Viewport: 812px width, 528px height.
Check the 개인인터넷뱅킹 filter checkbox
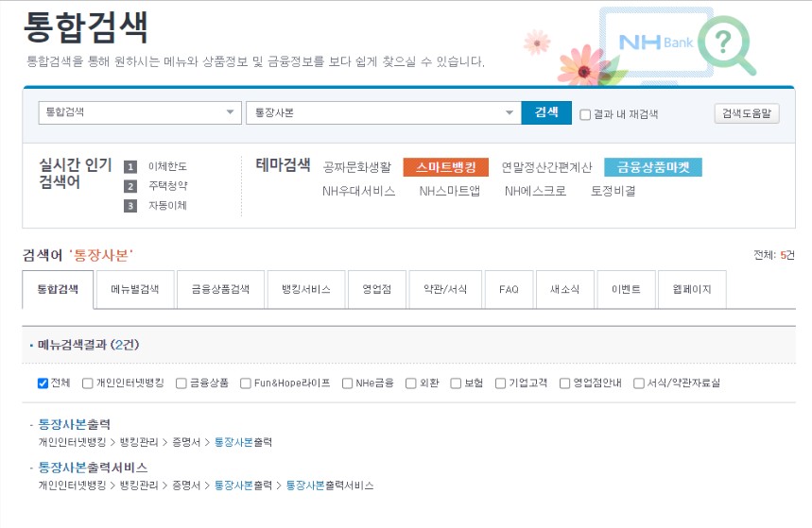(x=88, y=383)
